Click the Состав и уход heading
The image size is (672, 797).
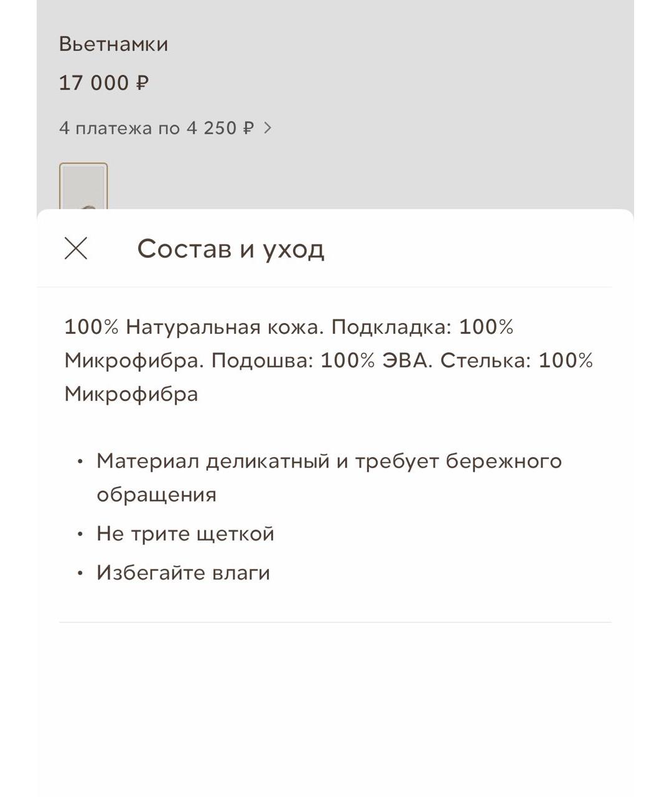coord(230,248)
